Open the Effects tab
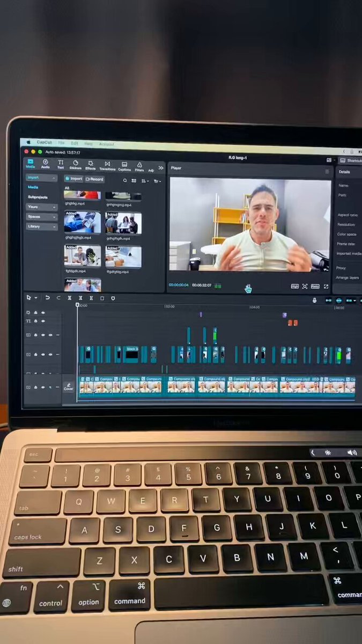 (91, 165)
